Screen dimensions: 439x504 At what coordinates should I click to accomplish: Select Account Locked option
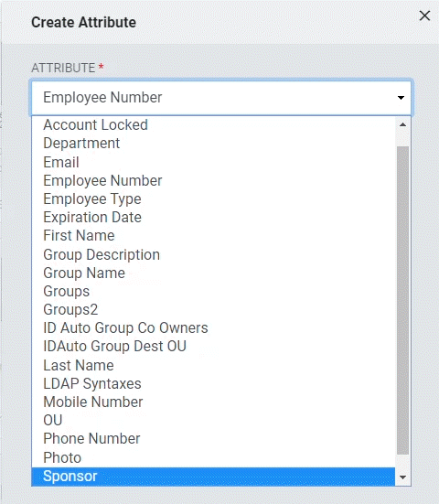(213, 124)
